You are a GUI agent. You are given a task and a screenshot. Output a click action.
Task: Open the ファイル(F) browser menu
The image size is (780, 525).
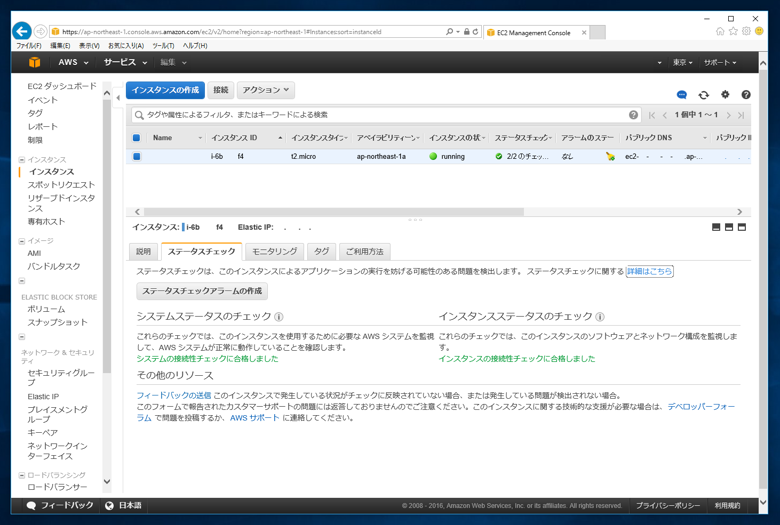[x=29, y=45]
